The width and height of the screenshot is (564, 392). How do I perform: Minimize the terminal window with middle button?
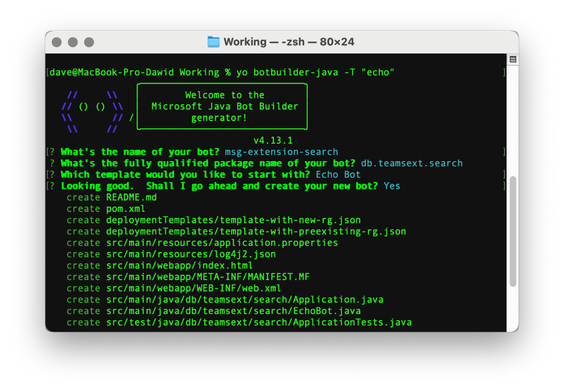coord(73,42)
